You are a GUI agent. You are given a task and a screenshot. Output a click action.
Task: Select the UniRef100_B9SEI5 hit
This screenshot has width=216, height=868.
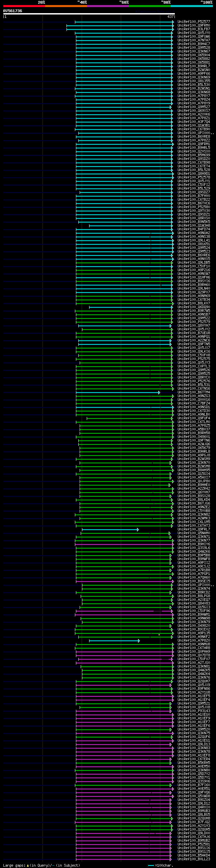(194, 581)
